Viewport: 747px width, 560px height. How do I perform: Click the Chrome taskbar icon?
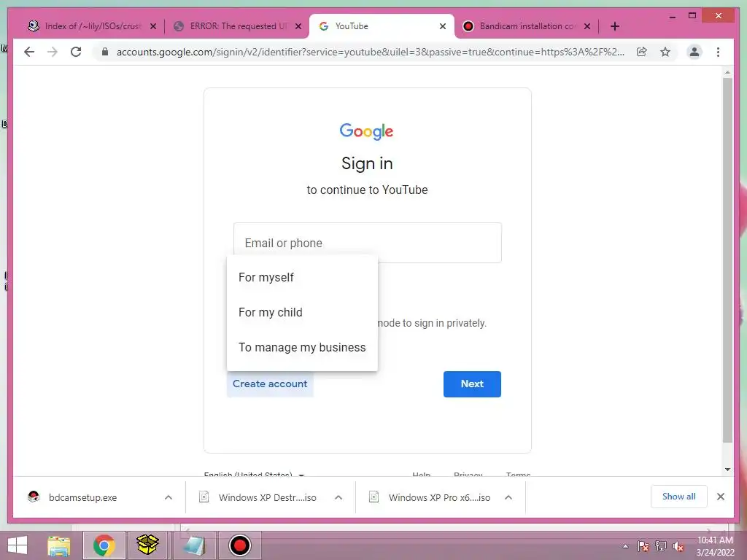coord(104,545)
